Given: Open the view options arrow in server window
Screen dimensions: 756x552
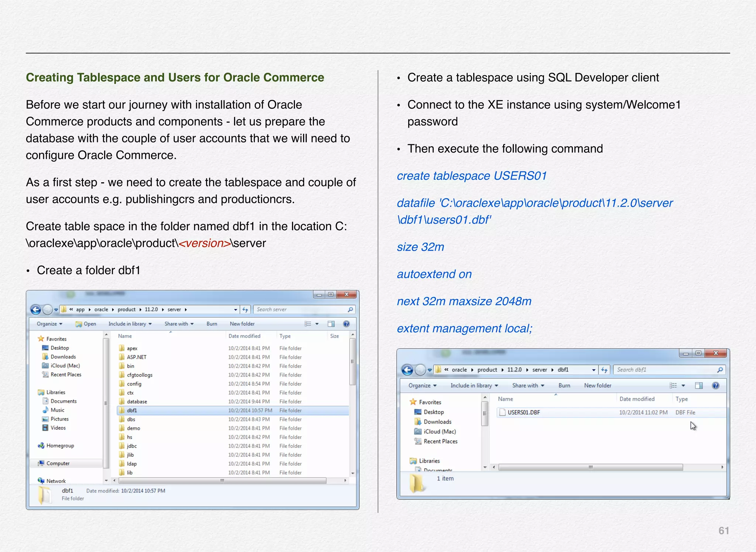Looking at the screenshot, I should [x=317, y=324].
